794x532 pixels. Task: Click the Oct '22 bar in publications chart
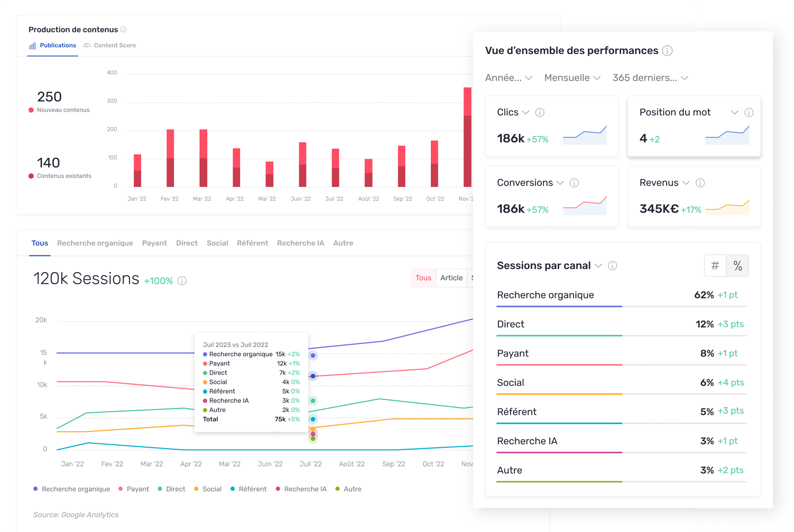(x=435, y=164)
